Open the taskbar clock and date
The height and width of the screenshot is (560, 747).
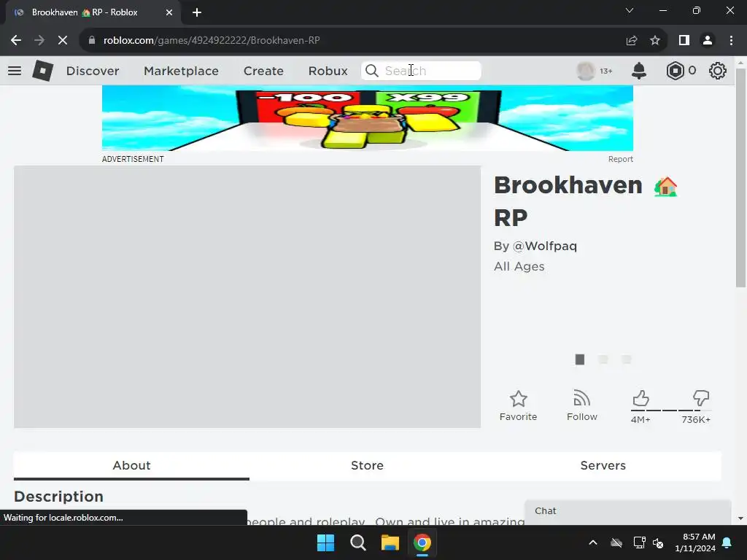695,542
